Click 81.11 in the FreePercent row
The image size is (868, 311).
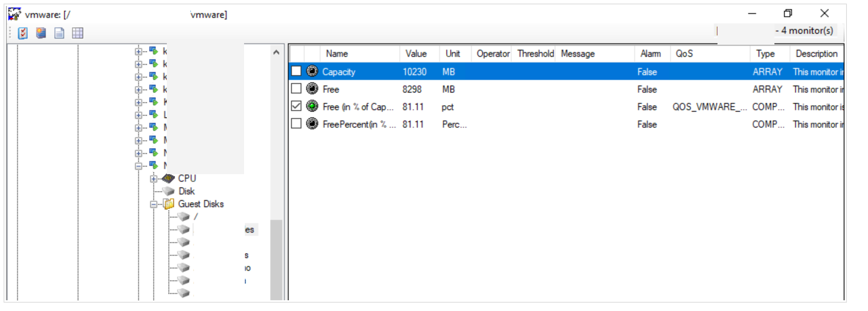click(x=413, y=124)
